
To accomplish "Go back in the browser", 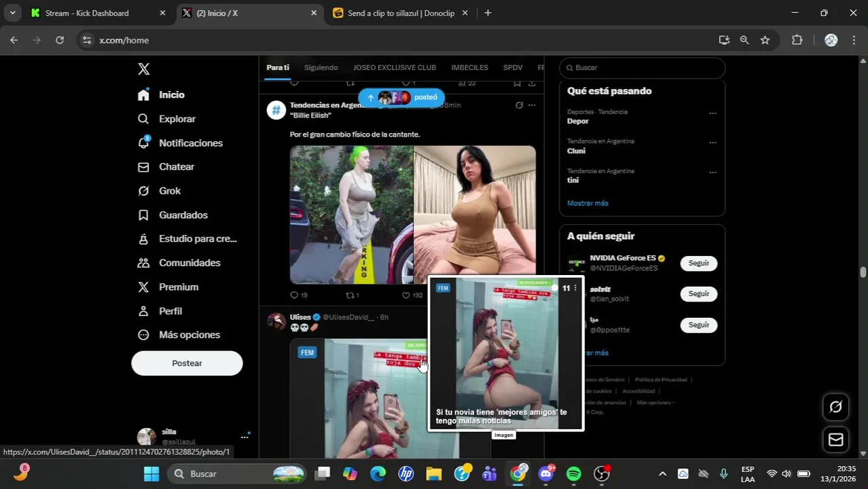I will pyautogui.click(x=14, y=40).
